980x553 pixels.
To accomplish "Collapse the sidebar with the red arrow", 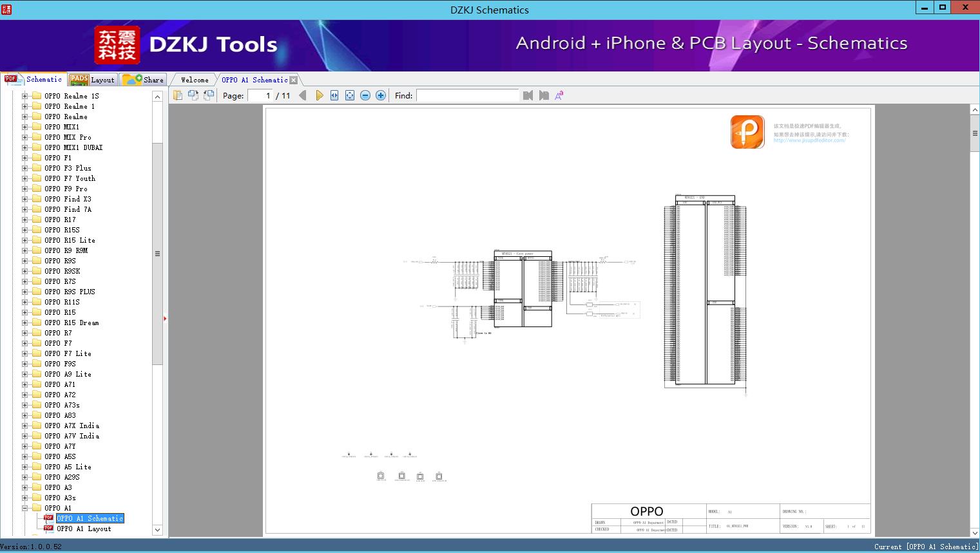I will point(165,318).
